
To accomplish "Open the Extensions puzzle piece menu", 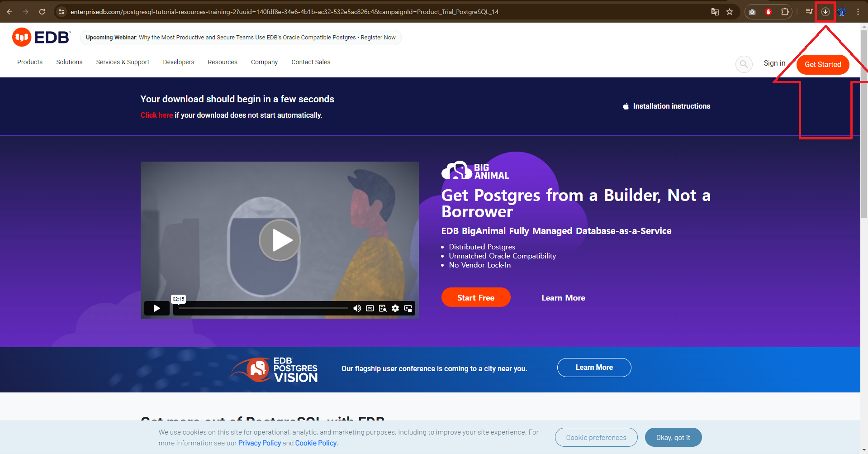I will tap(785, 12).
